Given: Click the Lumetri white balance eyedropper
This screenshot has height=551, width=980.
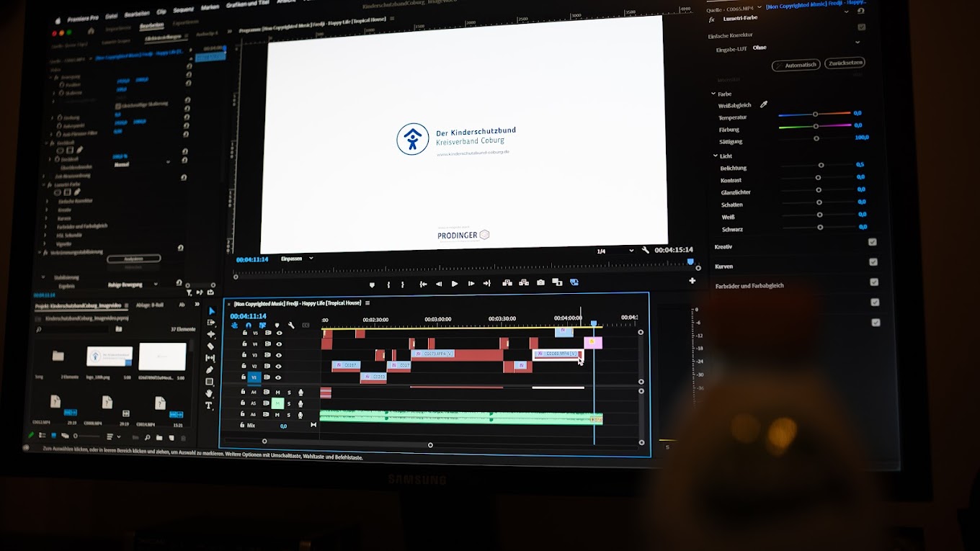Looking at the screenshot, I should tap(764, 104).
